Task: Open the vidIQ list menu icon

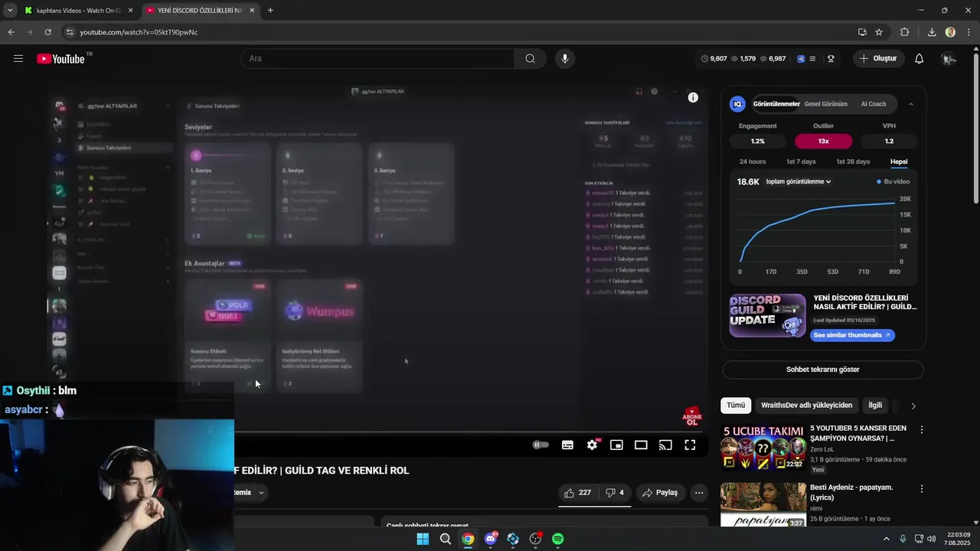Action: click(x=813, y=59)
